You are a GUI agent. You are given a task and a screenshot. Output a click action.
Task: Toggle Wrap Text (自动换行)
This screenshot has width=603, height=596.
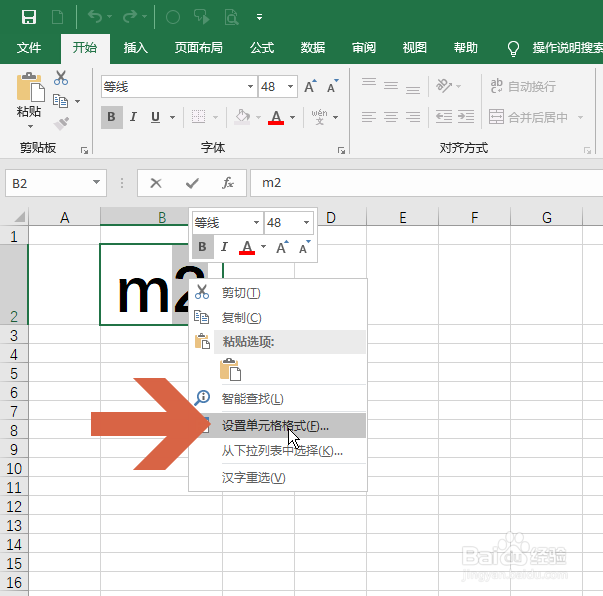[523, 87]
